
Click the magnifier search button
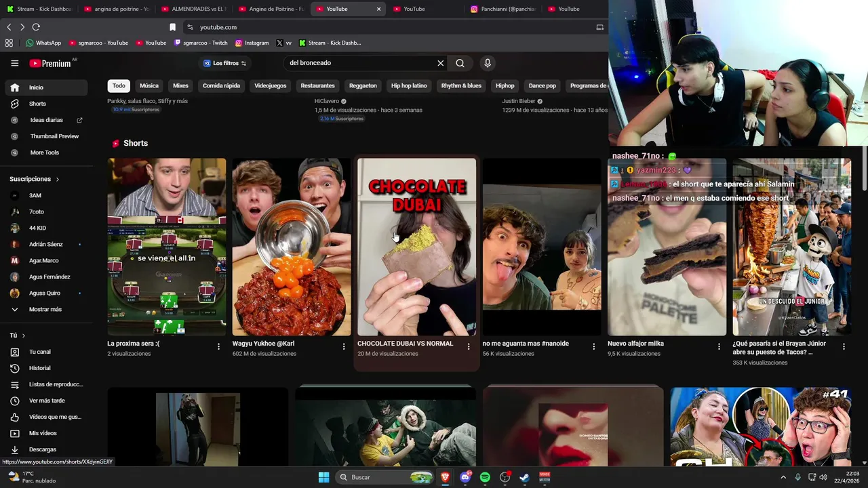[x=460, y=63]
